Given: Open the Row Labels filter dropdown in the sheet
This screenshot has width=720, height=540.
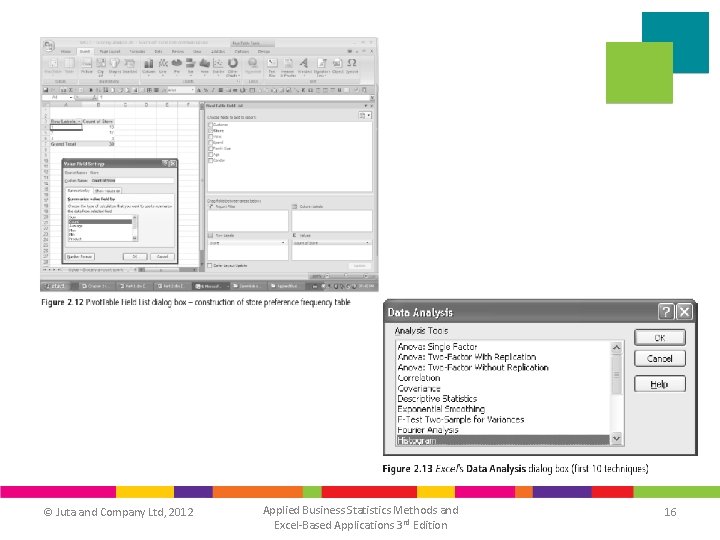Looking at the screenshot, I should [x=79, y=121].
